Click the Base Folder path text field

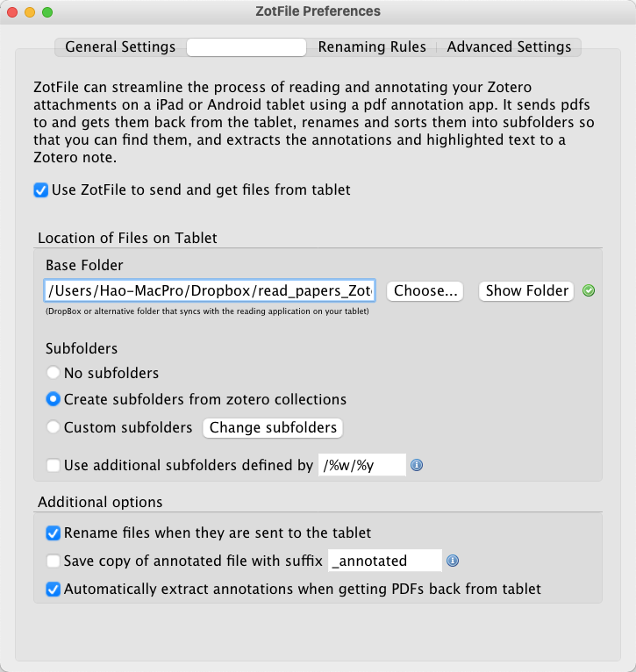210,290
